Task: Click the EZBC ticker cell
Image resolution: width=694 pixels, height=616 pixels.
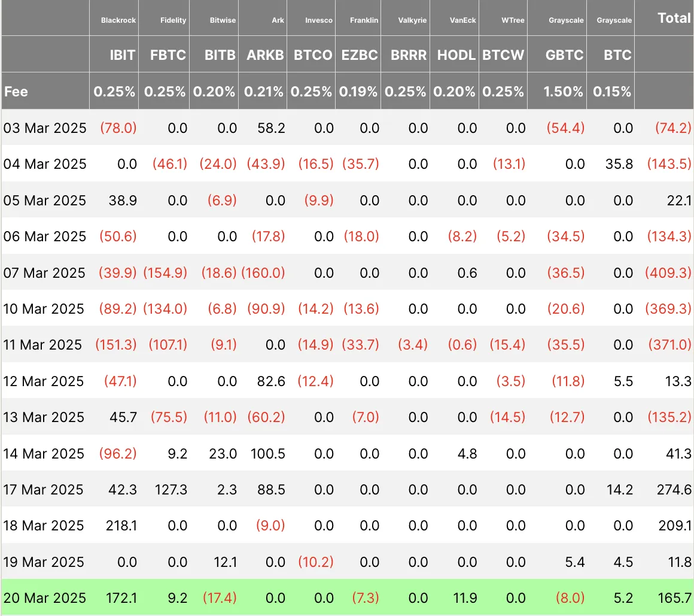Action: (360, 55)
